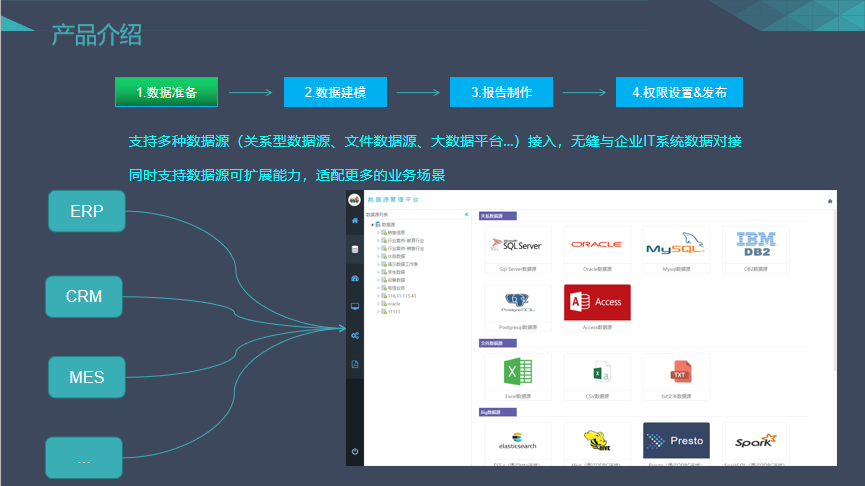Choose the Excel file data source
This screenshot has height=486, width=865.
tap(517, 377)
